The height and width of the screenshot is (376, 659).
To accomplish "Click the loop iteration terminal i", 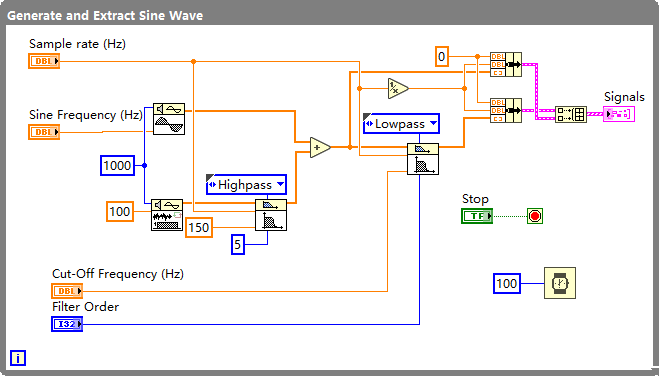I will pyautogui.click(x=18, y=358).
